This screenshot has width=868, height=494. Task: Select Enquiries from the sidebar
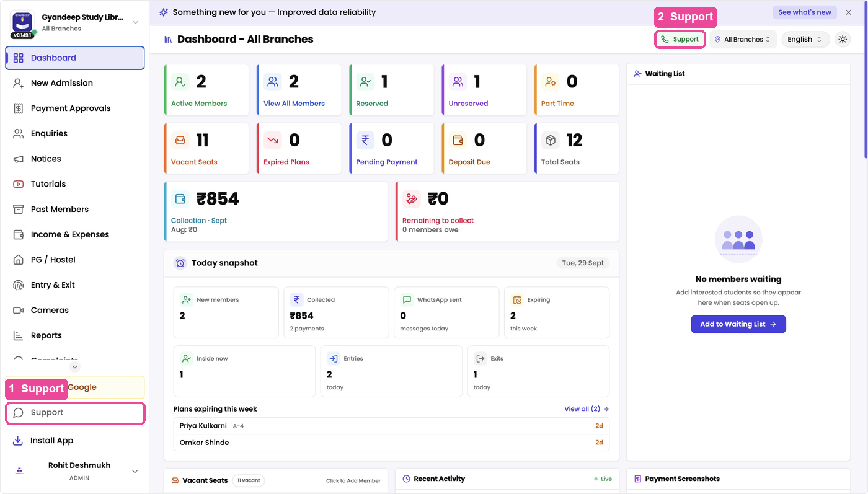tap(75, 133)
